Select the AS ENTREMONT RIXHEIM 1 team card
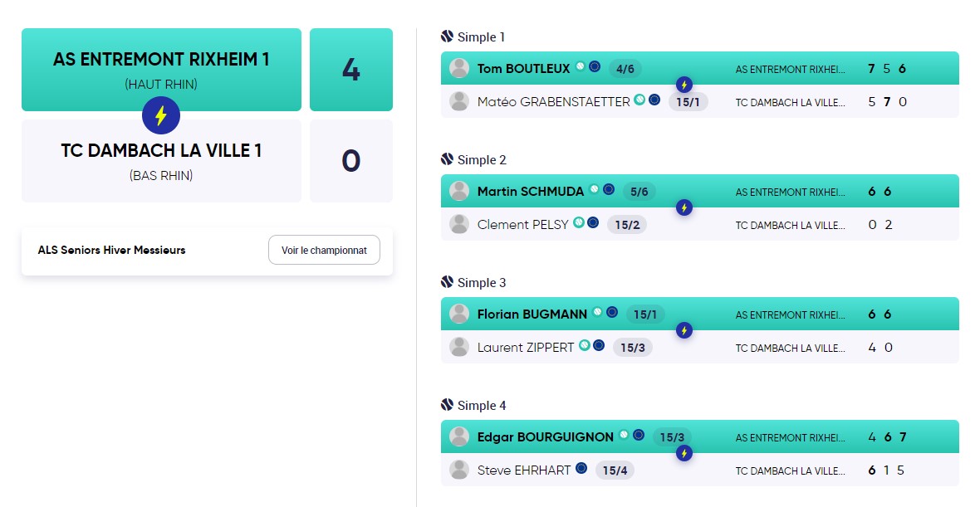The width and height of the screenshot is (980, 507). coord(161,70)
